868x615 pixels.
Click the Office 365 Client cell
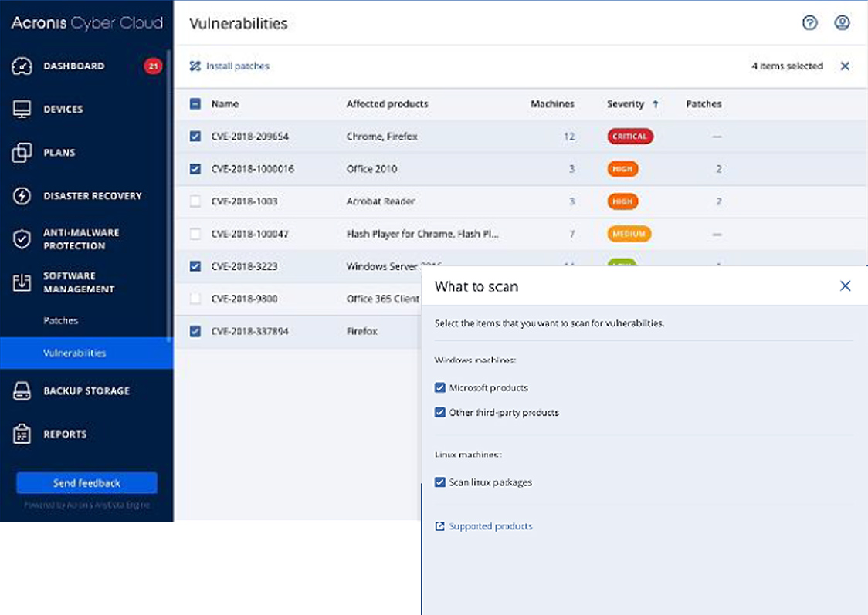[382, 299]
